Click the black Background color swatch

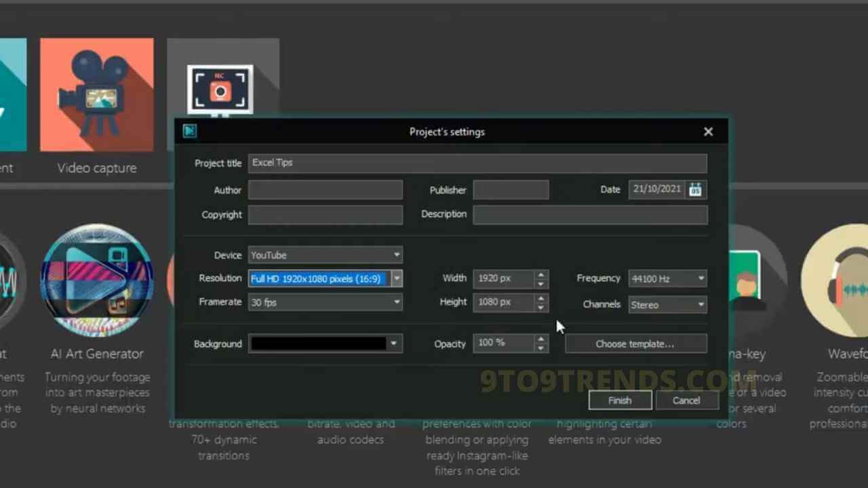tap(318, 344)
